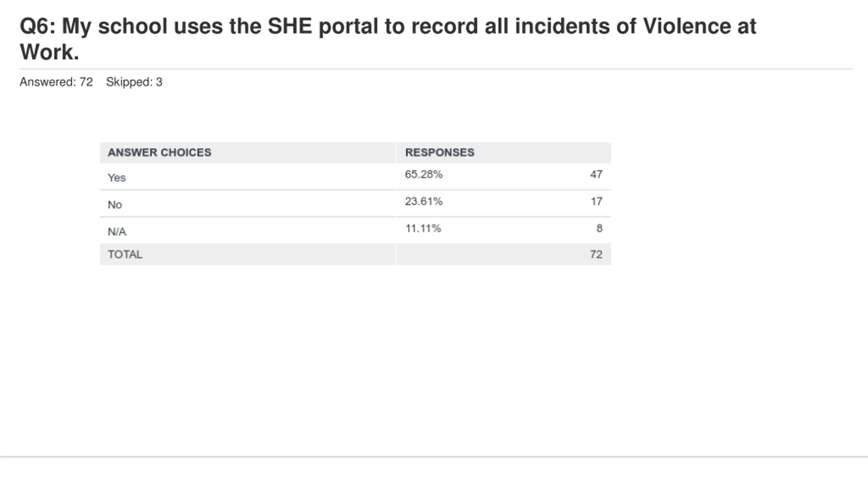Click the Q6 question title
The image size is (868, 488).
388,39
